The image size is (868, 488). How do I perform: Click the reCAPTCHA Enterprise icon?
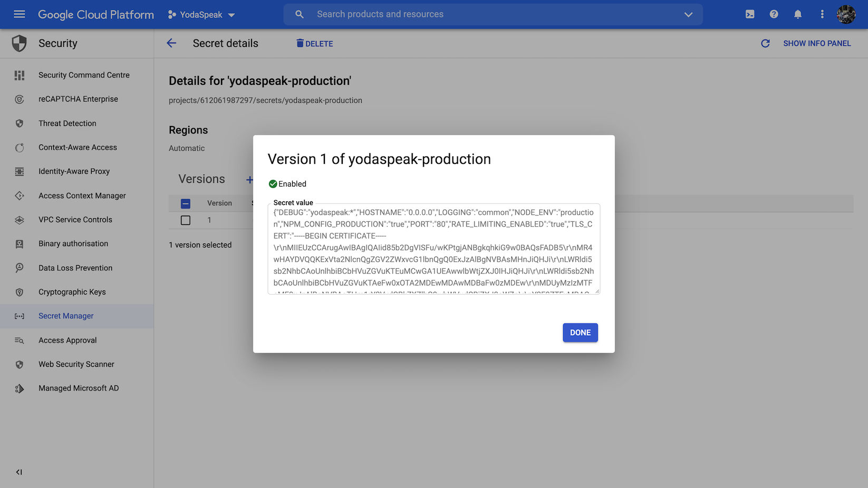click(20, 99)
